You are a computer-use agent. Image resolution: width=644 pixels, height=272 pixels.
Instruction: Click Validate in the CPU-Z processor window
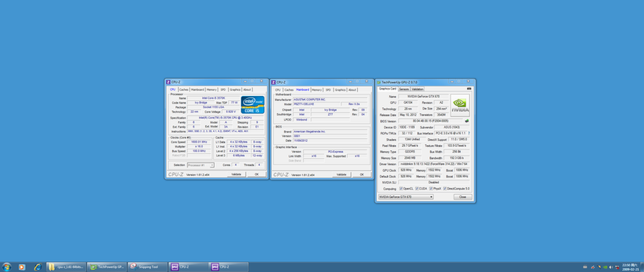(x=236, y=175)
